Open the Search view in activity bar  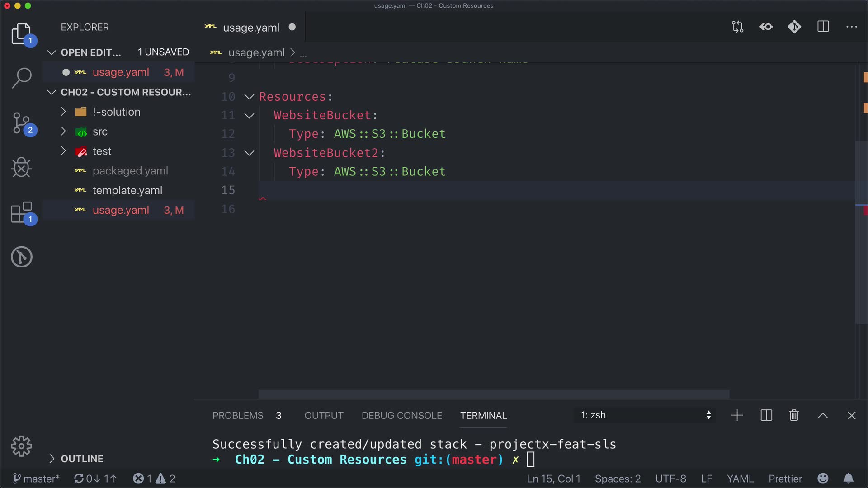[x=21, y=78]
